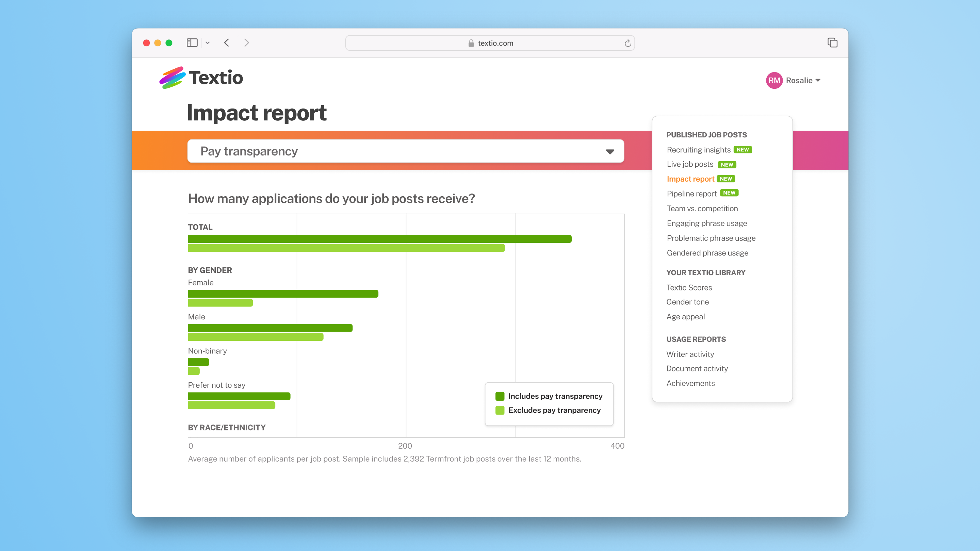Select Impact report menu item

pyautogui.click(x=690, y=179)
